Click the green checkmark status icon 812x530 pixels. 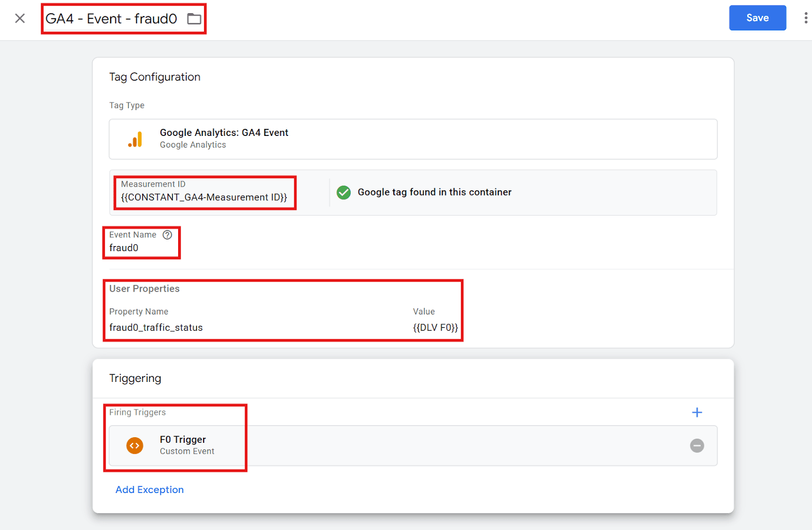point(344,192)
